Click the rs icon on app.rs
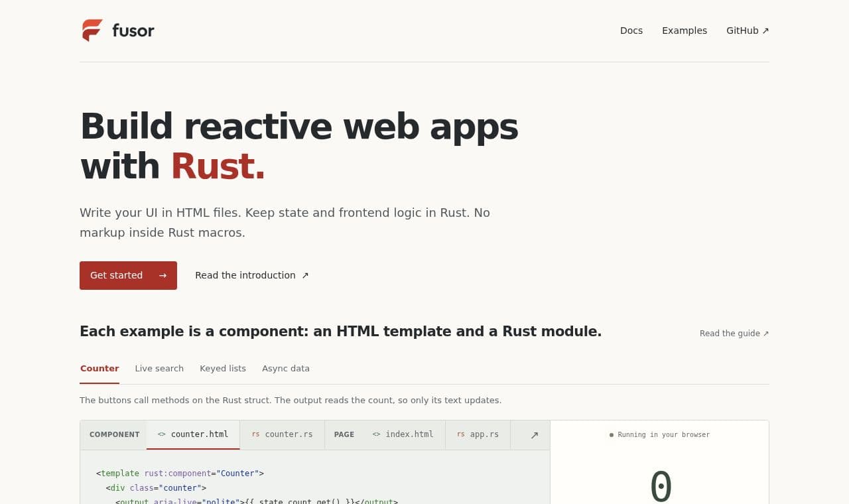The width and height of the screenshot is (849, 504). (x=461, y=434)
